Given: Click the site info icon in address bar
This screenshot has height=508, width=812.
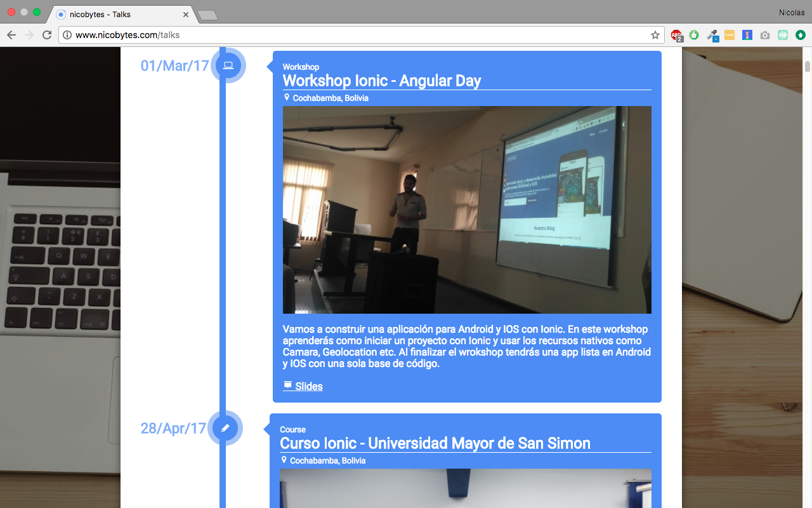Looking at the screenshot, I should point(67,35).
